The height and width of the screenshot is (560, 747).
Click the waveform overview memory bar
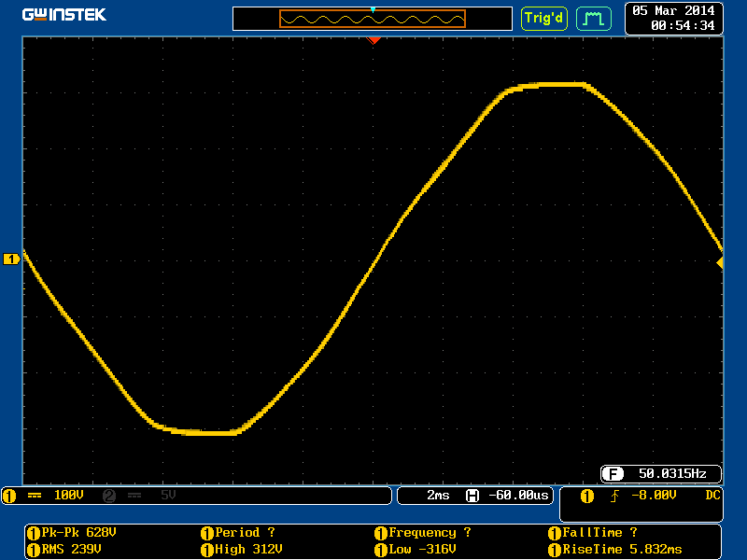pos(373,19)
